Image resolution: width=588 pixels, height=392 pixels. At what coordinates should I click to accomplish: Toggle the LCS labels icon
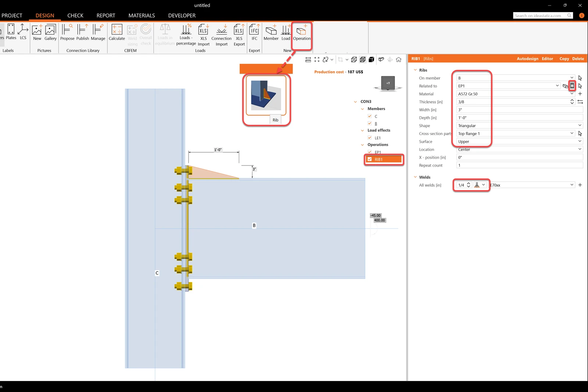(x=23, y=32)
